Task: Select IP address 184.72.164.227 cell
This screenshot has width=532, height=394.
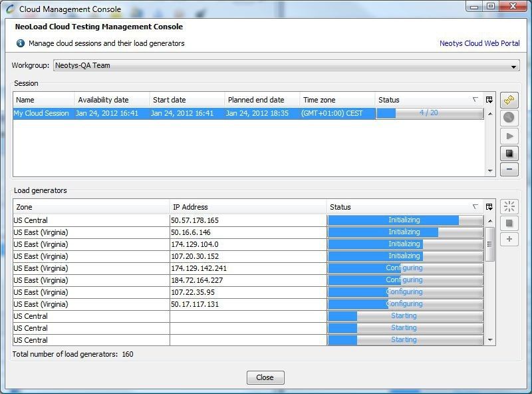Action: coord(248,280)
